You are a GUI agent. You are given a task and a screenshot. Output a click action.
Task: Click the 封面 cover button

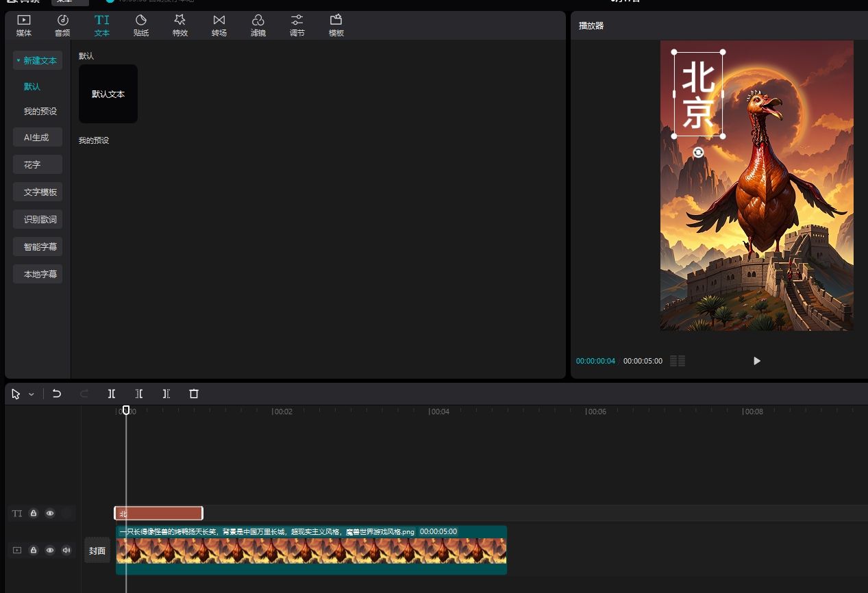(97, 551)
